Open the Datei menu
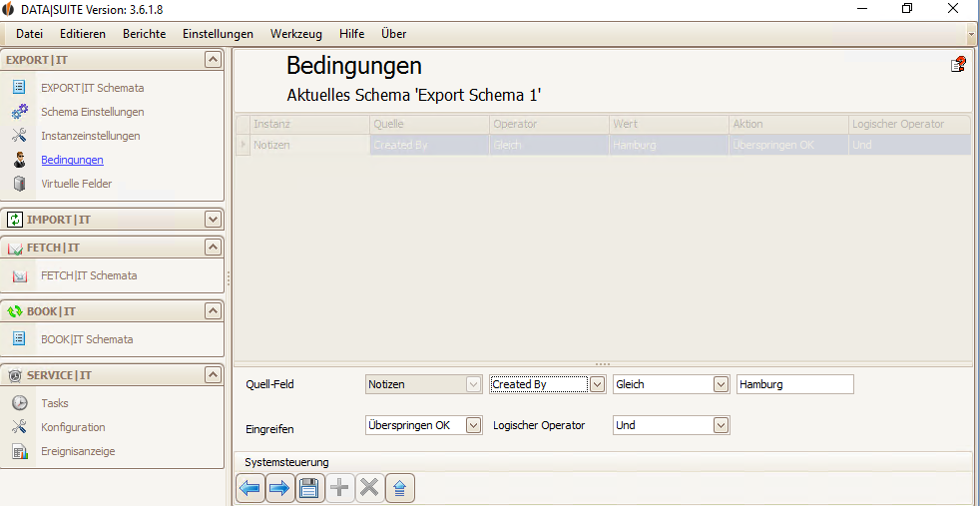The height and width of the screenshot is (506, 980). (x=29, y=34)
